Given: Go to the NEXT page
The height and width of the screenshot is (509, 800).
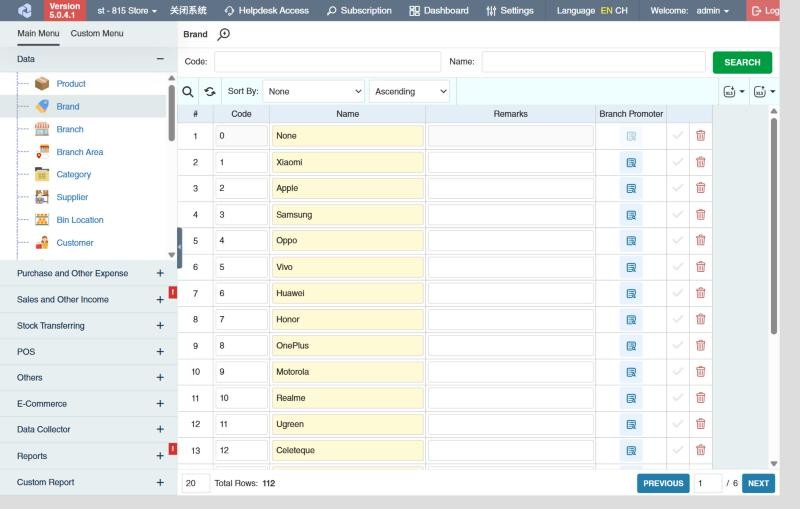Looking at the screenshot, I should 758,483.
